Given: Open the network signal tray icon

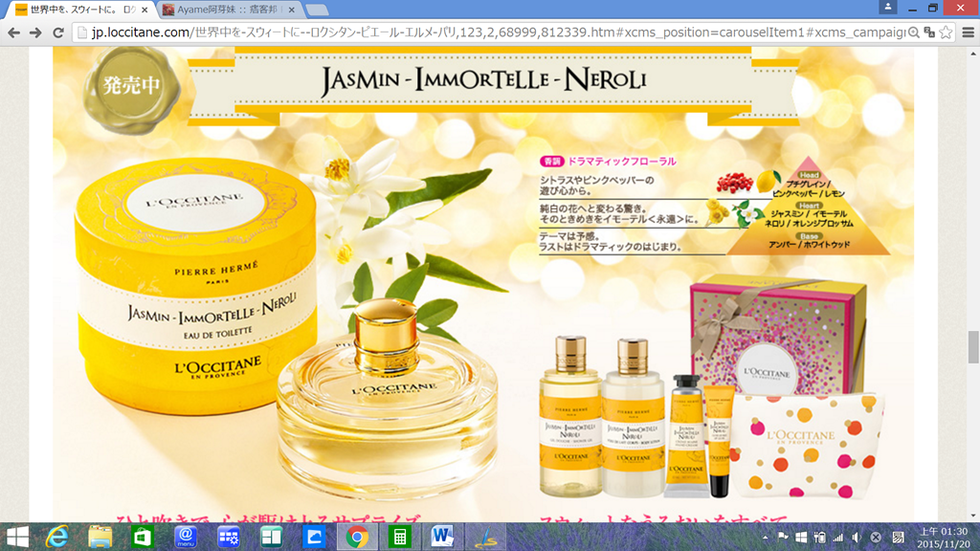Looking at the screenshot, I should click(838, 538).
